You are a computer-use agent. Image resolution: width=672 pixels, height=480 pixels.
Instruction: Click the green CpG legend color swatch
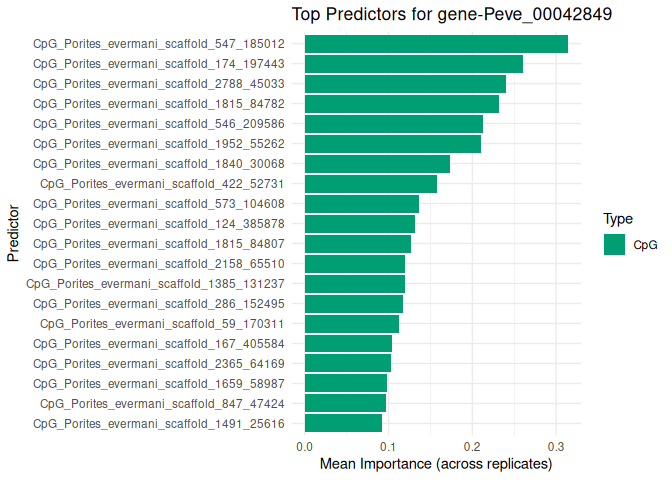point(614,244)
